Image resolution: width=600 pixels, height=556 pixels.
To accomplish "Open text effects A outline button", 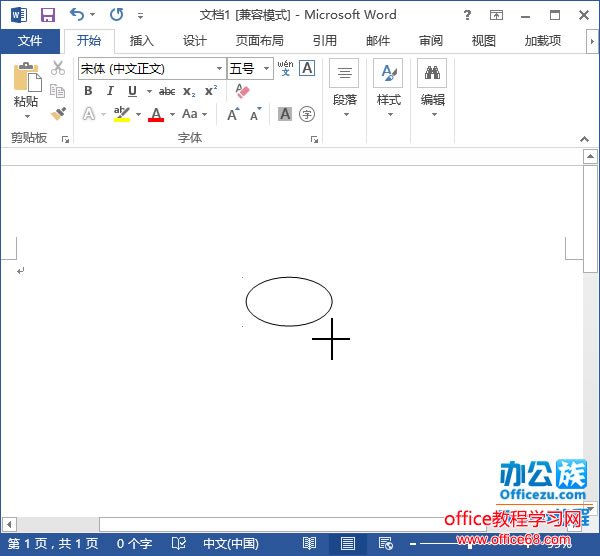I will click(x=89, y=114).
